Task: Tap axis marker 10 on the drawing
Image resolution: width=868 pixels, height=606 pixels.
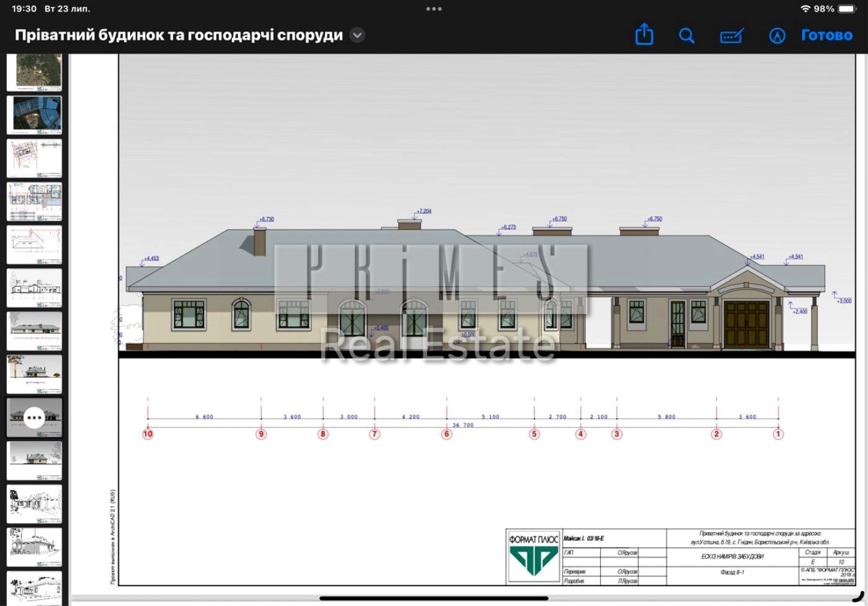Action: pos(148,434)
